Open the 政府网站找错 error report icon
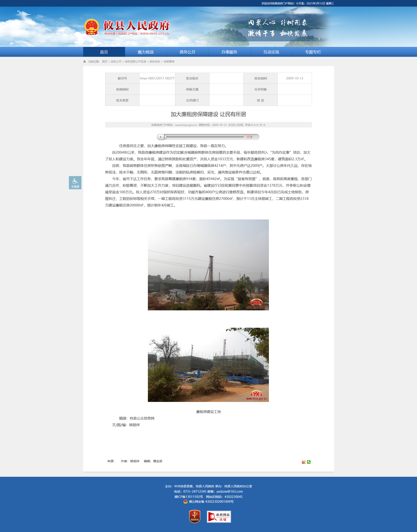Viewport: 417px width, 532px height. pyautogui.click(x=219, y=517)
